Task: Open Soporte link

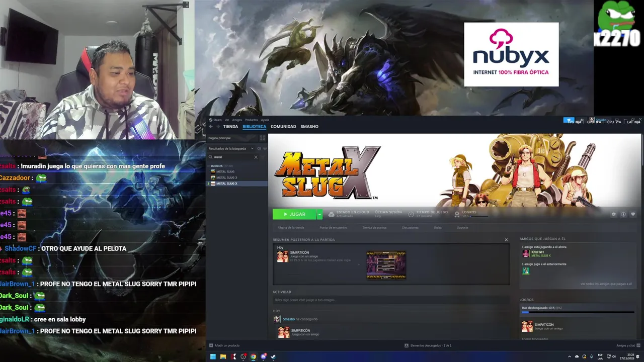Action: coord(462,228)
